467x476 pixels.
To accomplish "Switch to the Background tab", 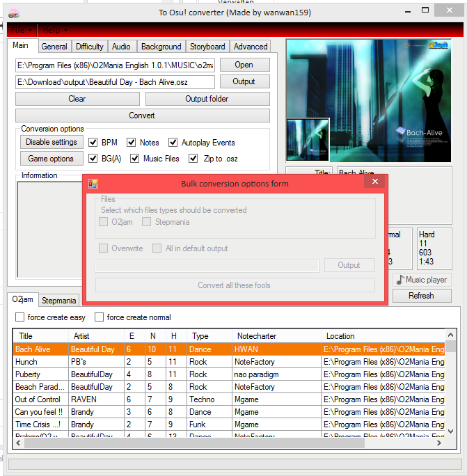I will tap(161, 47).
